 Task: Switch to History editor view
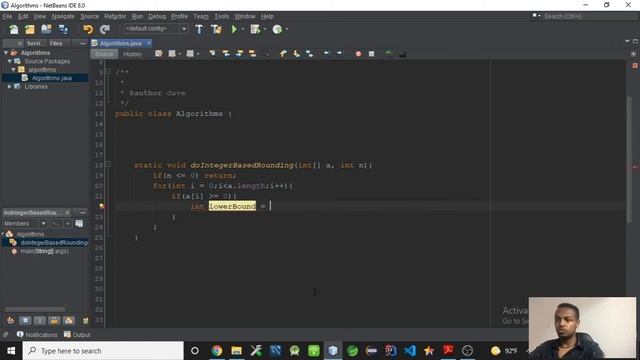132,54
